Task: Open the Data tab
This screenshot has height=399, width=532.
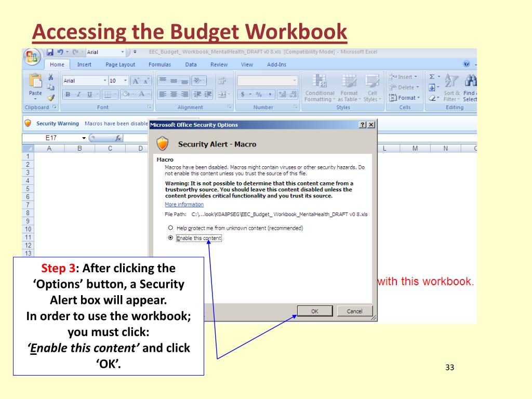Action: point(191,64)
